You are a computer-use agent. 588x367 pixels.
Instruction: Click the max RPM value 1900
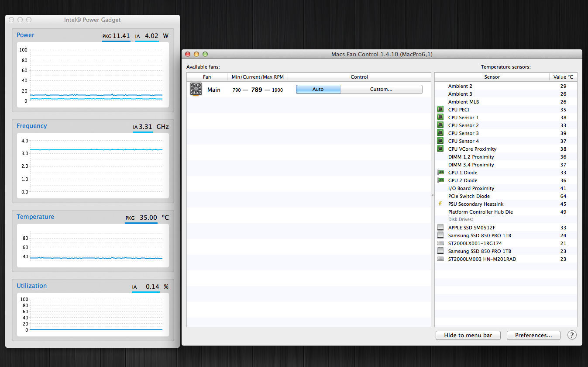(277, 90)
